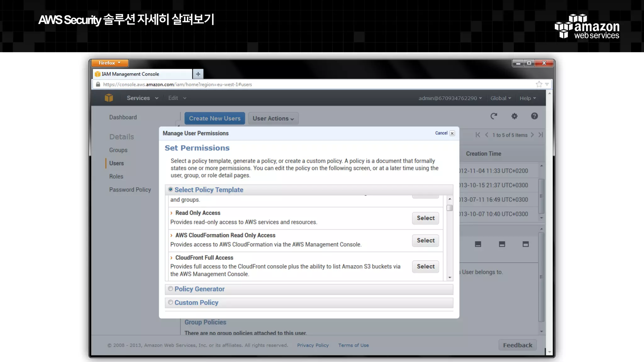Click the Creation Time column header
The image size is (644, 362).
[x=484, y=154]
